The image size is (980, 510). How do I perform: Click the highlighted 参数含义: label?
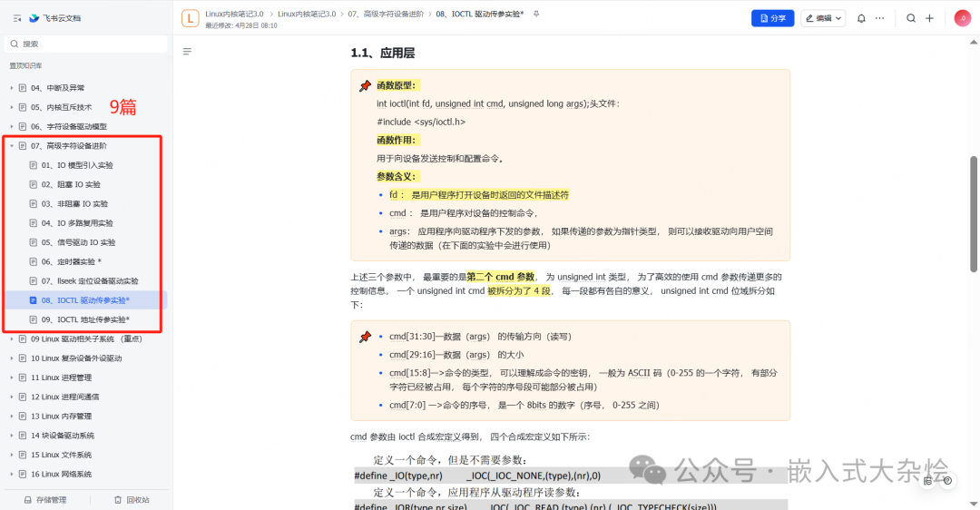(397, 176)
